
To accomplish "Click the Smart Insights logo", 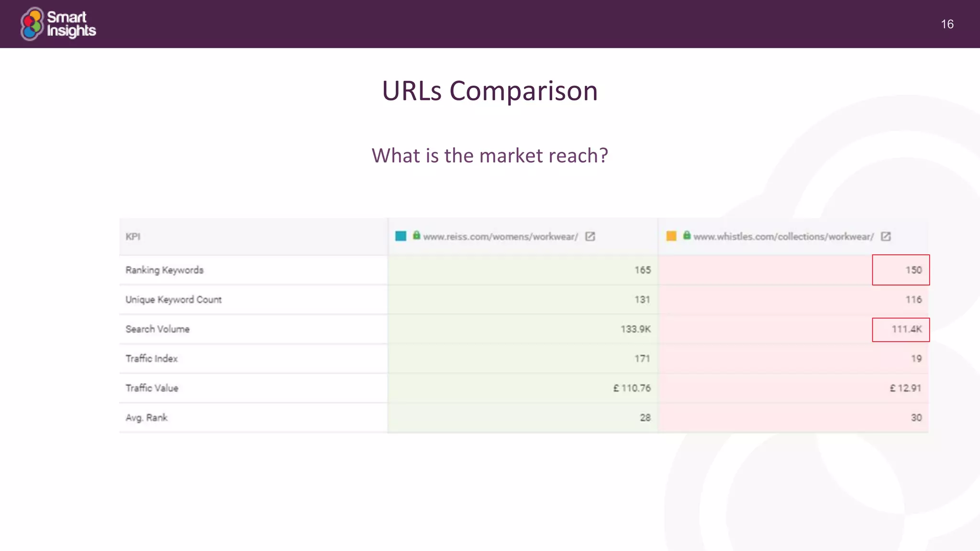I will (x=58, y=24).
